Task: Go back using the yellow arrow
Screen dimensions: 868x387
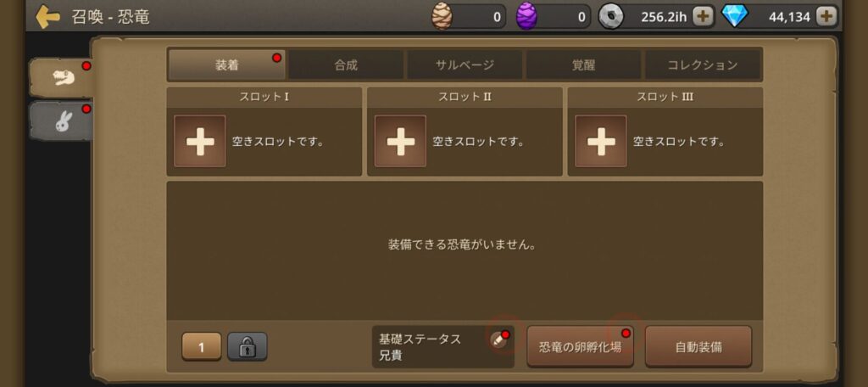Action: pyautogui.click(x=47, y=17)
